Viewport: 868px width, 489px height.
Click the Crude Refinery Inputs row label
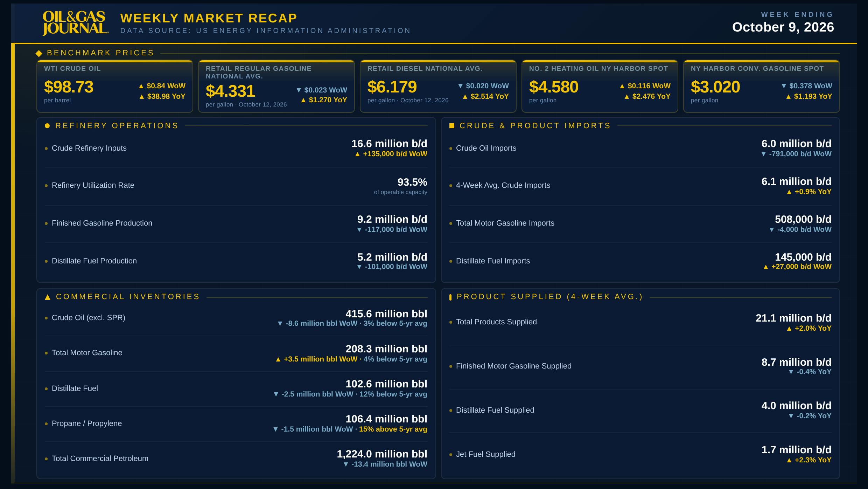point(89,148)
